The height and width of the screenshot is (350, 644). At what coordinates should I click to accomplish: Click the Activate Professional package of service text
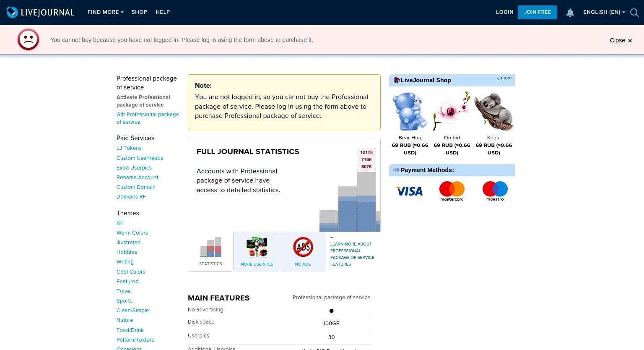coord(143,101)
